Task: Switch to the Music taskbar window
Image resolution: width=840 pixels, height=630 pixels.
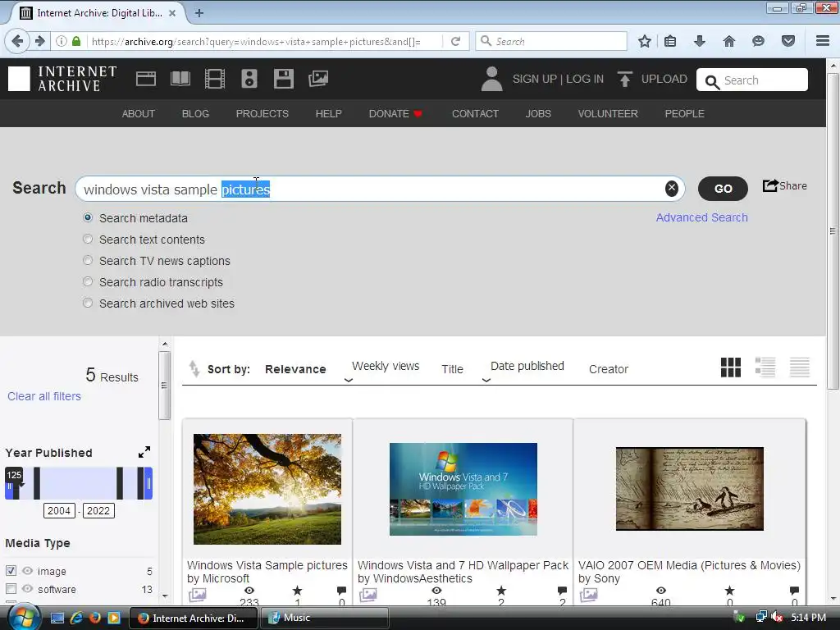Action: coord(324,618)
